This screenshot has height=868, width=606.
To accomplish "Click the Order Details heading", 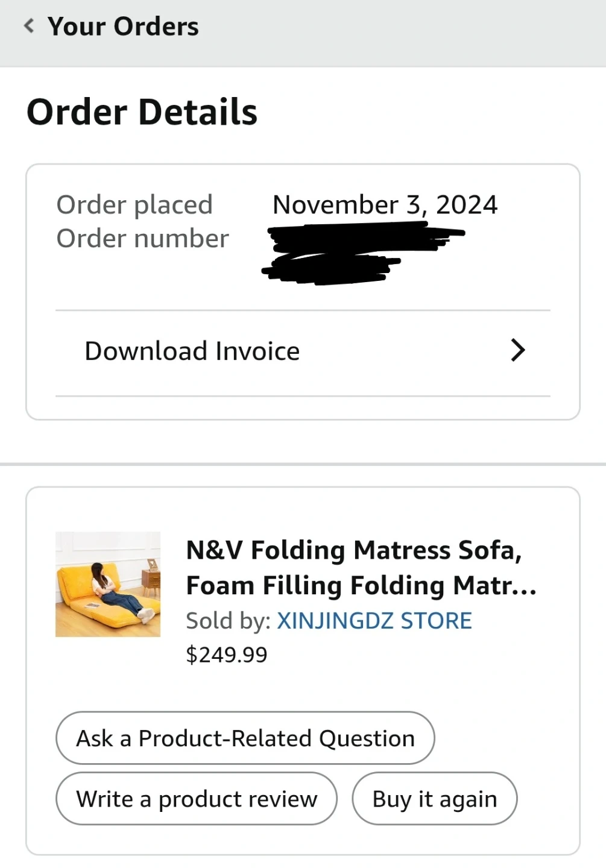I will coord(142,112).
